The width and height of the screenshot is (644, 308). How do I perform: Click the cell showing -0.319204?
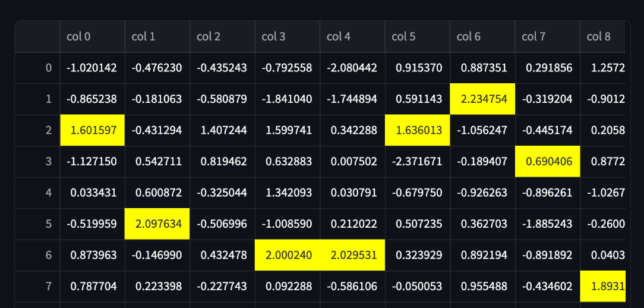pyautogui.click(x=548, y=99)
